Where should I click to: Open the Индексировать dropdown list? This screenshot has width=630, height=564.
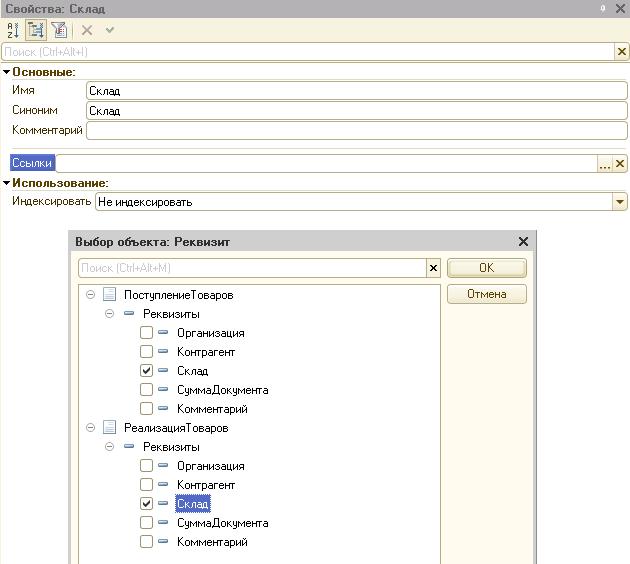[x=620, y=202]
